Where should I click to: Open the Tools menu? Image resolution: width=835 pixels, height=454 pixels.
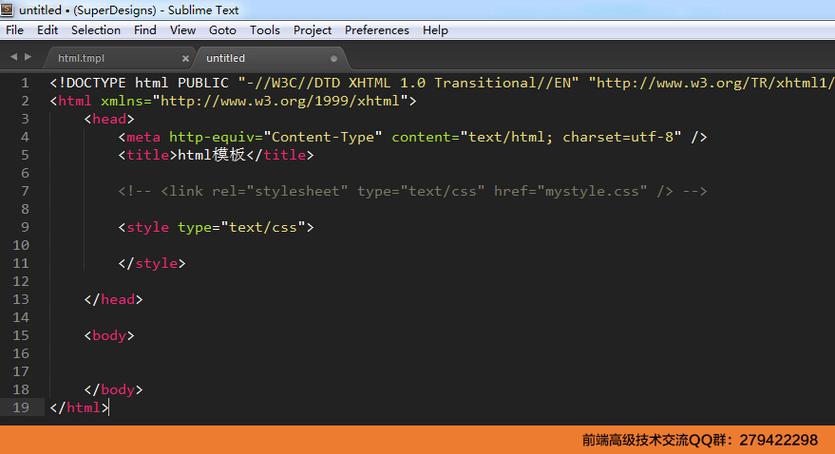tap(265, 30)
